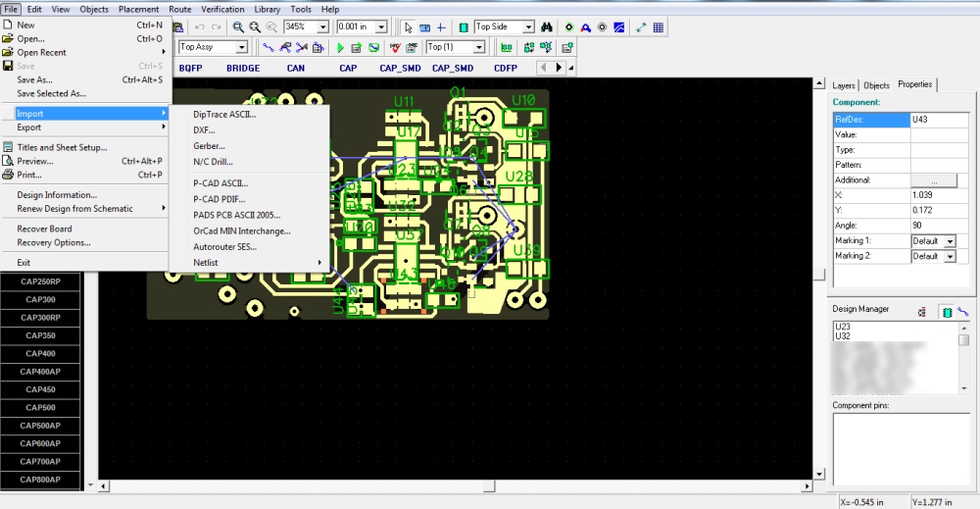
Task: Open the Top Side layer dropdown
Action: click(x=528, y=27)
